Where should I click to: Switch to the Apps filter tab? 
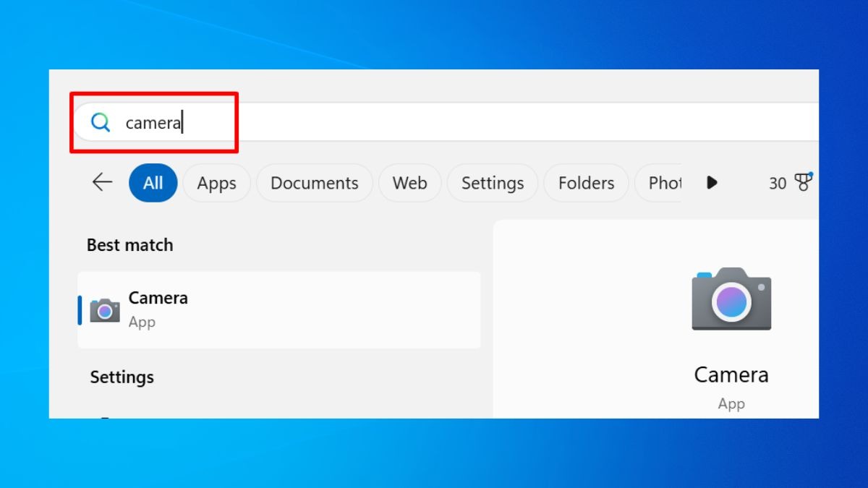[217, 183]
